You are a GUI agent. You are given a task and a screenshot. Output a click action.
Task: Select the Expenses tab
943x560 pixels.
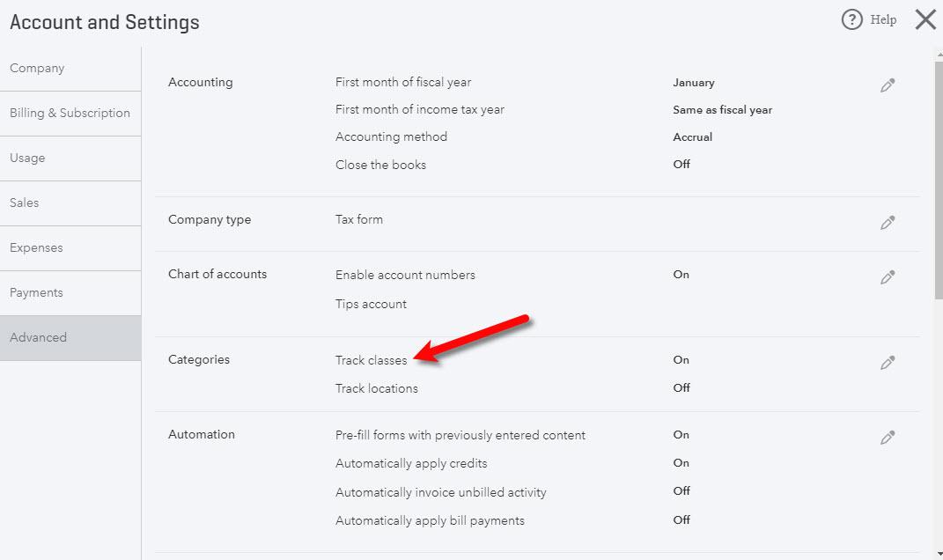70,247
